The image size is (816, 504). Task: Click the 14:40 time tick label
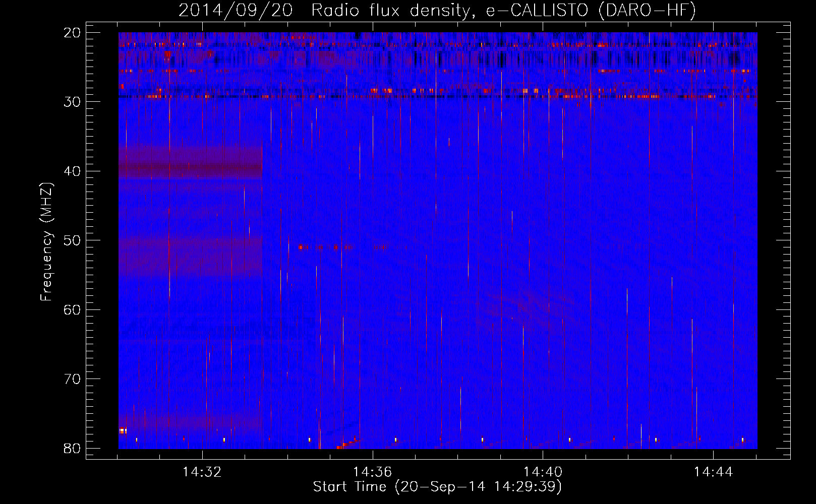[543, 472]
